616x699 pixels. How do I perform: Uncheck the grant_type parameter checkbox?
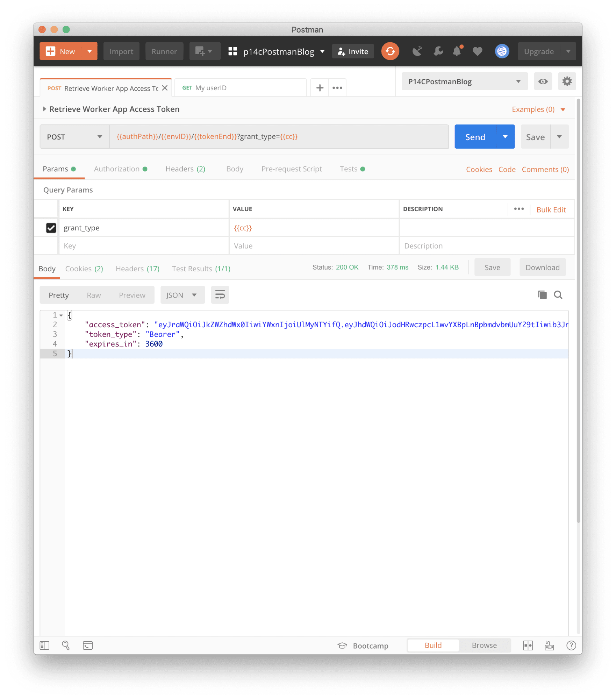point(51,228)
